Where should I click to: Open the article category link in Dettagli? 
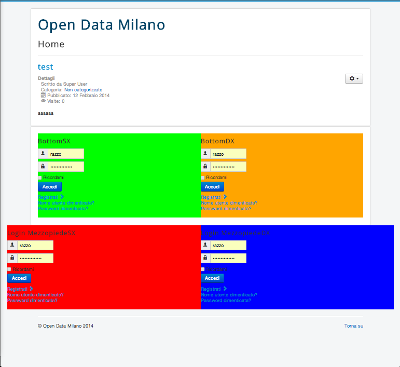(83, 90)
